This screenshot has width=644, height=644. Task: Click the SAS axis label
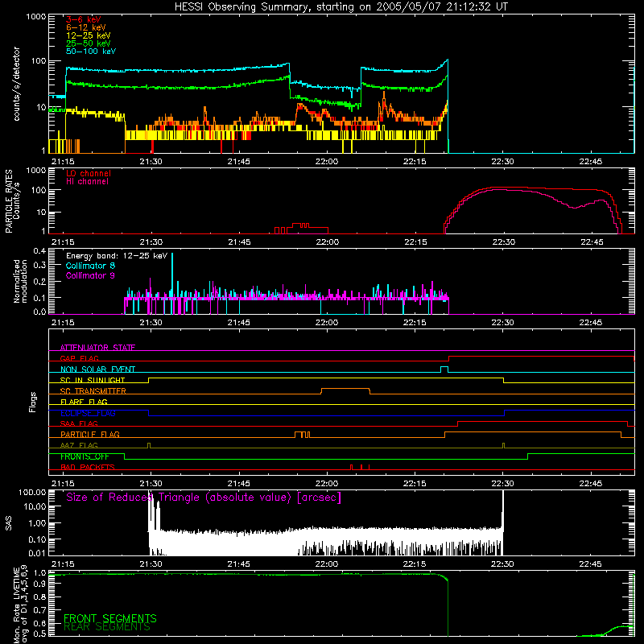[9, 523]
